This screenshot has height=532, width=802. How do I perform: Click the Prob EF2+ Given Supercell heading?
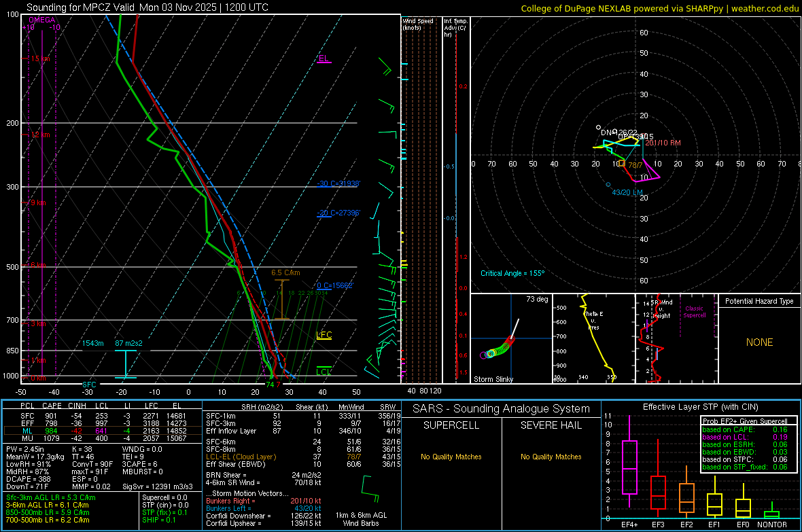[745, 421]
